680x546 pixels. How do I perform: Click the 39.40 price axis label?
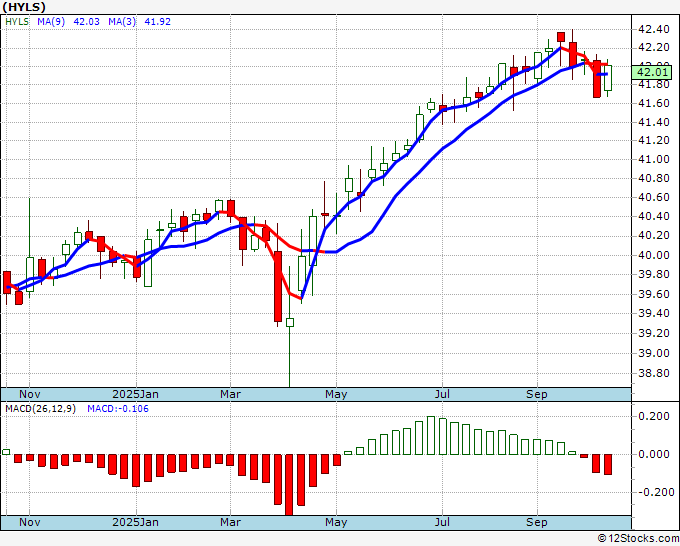tap(654, 313)
